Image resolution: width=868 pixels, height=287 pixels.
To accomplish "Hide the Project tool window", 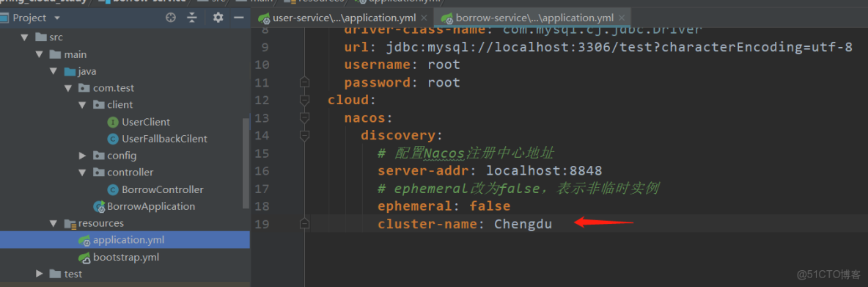I will click(238, 18).
